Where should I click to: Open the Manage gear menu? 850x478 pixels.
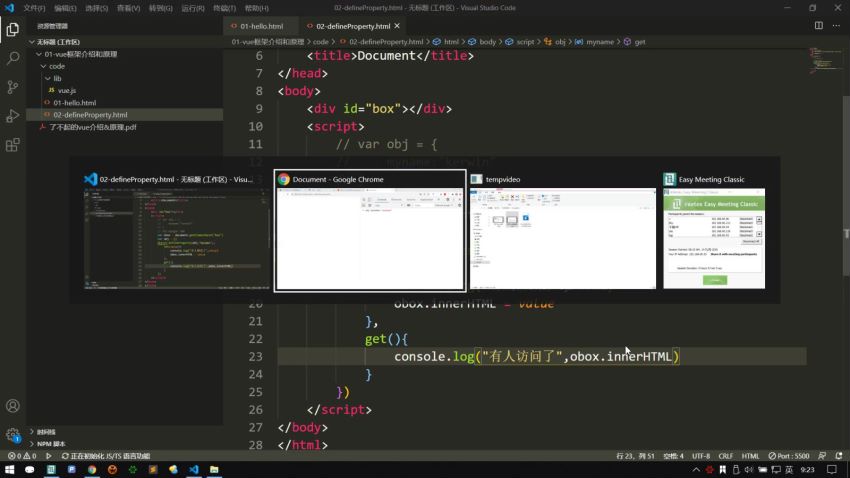point(12,435)
